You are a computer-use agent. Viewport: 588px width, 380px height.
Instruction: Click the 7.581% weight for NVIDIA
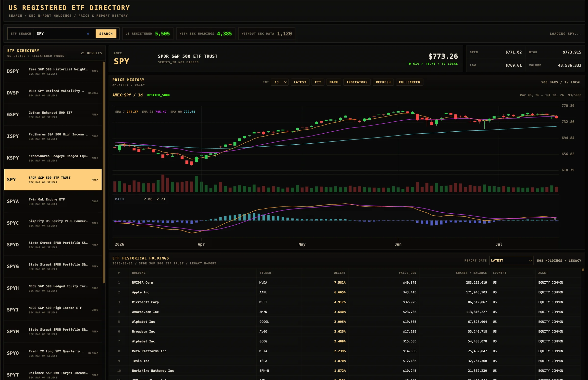340,283
